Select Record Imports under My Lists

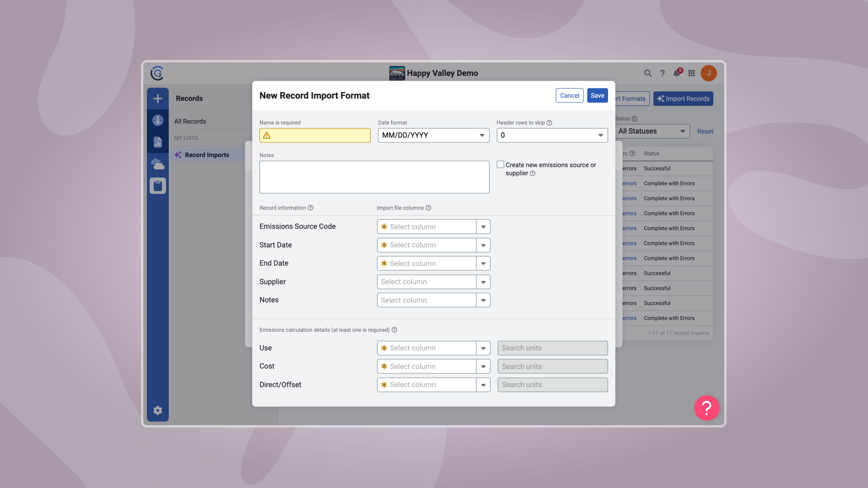point(207,155)
